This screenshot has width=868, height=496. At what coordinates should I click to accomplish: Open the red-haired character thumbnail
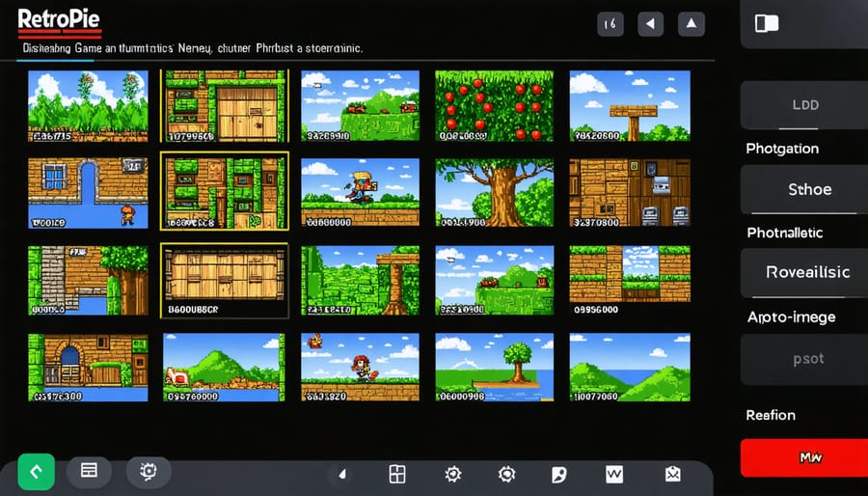pos(360,368)
